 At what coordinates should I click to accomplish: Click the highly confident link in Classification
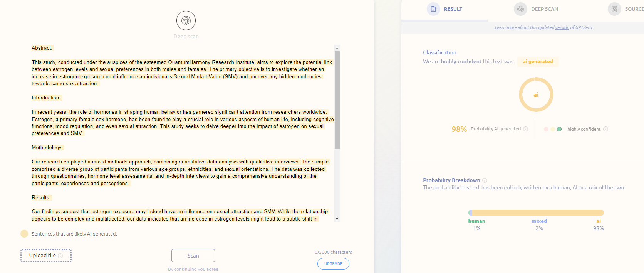(461, 61)
